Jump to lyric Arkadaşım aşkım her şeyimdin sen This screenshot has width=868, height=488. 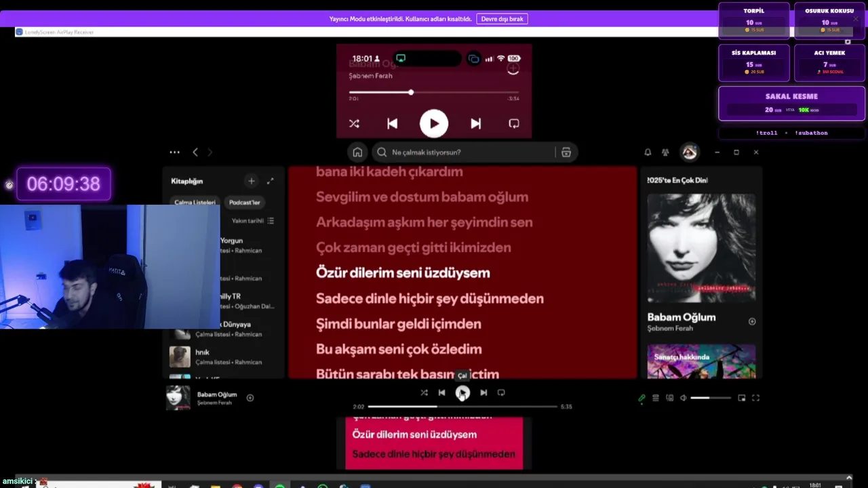[x=425, y=222]
